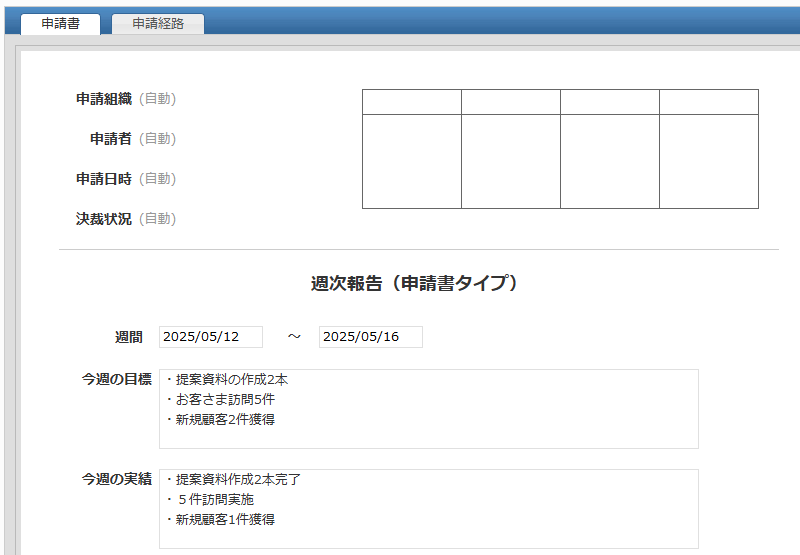
Task: Click the 週間 field label
Action: click(x=129, y=338)
